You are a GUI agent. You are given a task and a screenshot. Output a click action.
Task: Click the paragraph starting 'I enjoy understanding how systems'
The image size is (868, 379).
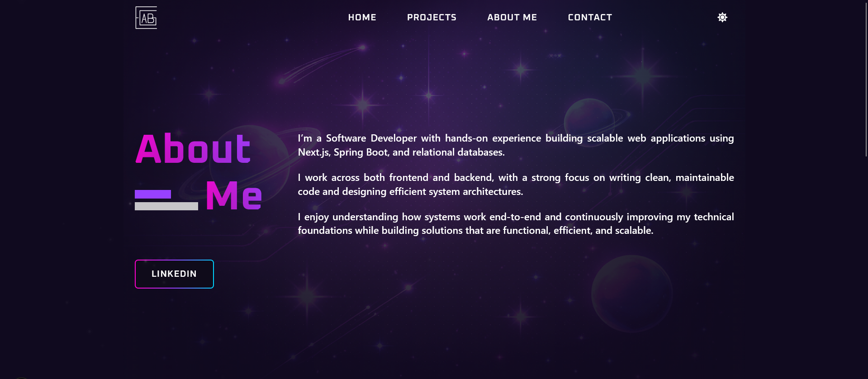pos(516,223)
